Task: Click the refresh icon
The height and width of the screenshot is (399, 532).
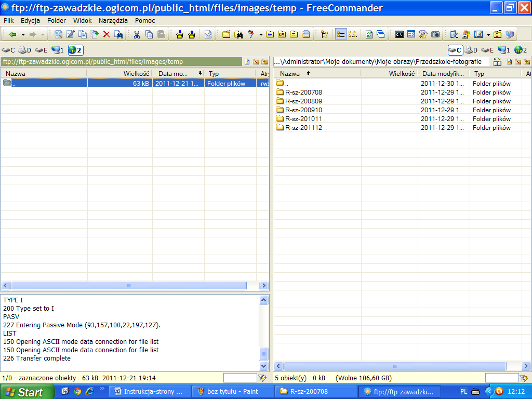Action: pos(369,34)
